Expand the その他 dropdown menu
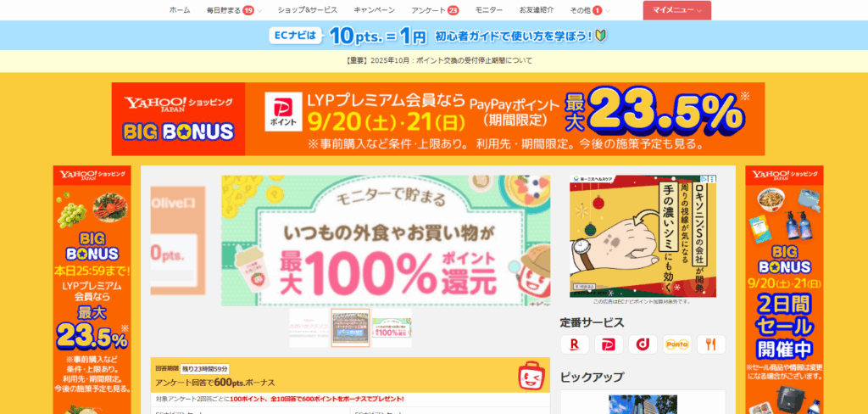 [x=590, y=10]
